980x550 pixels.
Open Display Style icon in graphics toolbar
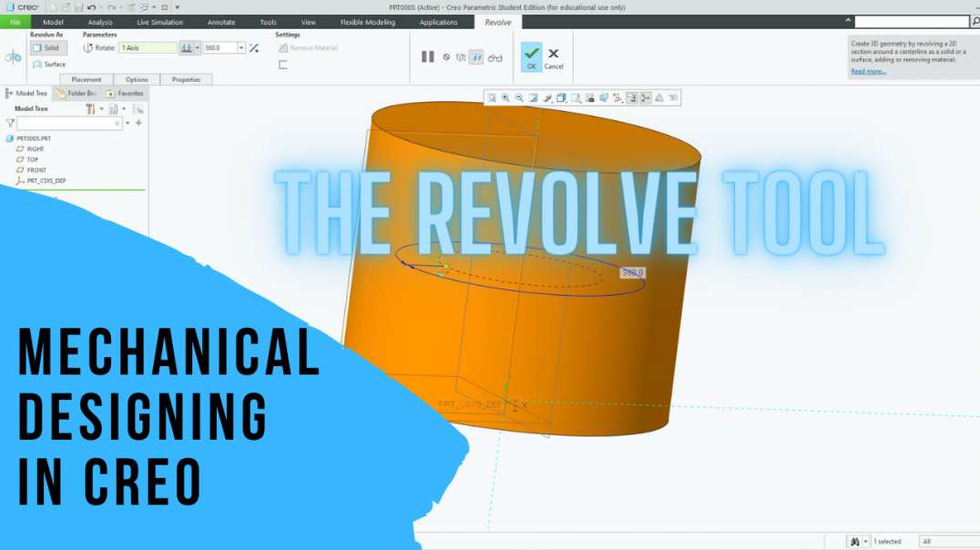click(561, 98)
